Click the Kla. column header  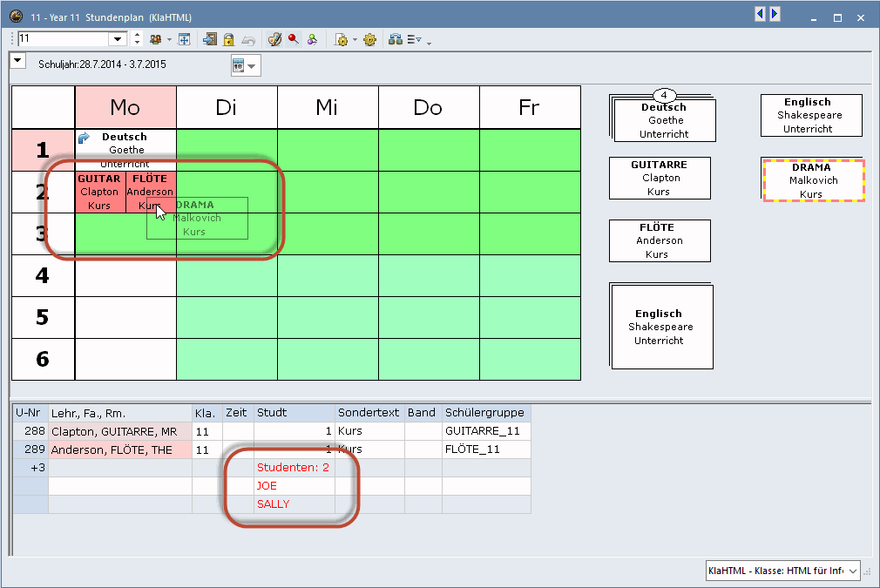click(207, 413)
